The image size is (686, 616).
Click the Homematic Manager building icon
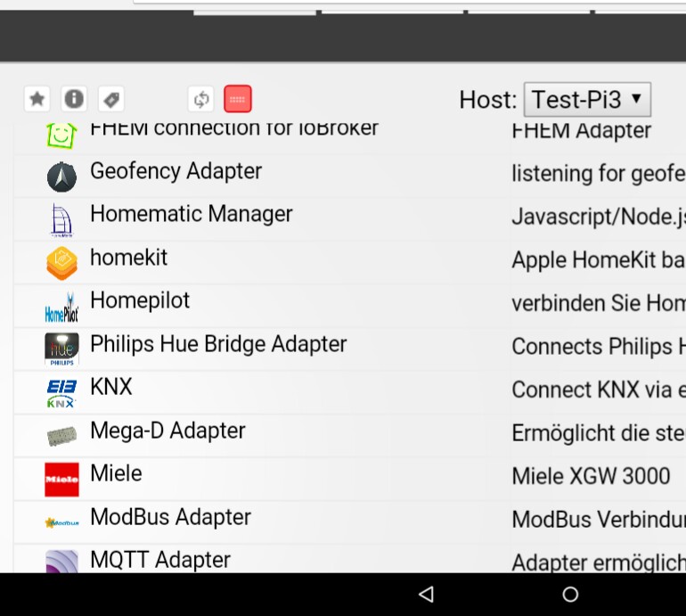(x=61, y=220)
